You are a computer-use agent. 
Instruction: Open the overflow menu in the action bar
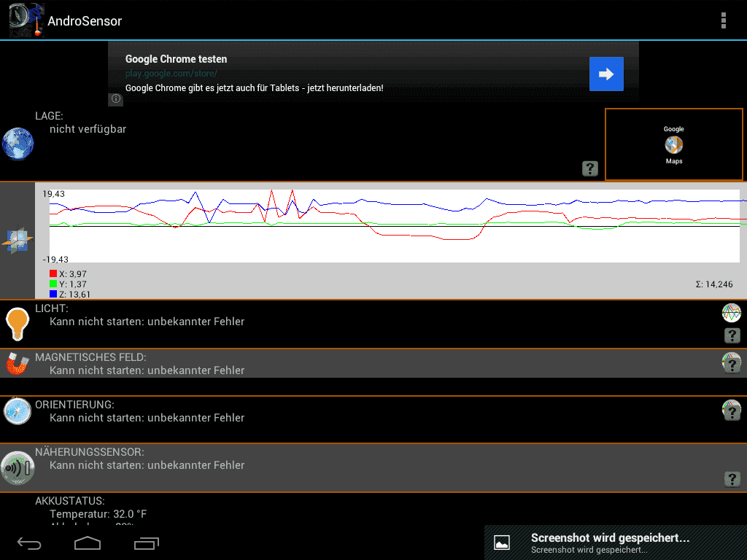[723, 20]
